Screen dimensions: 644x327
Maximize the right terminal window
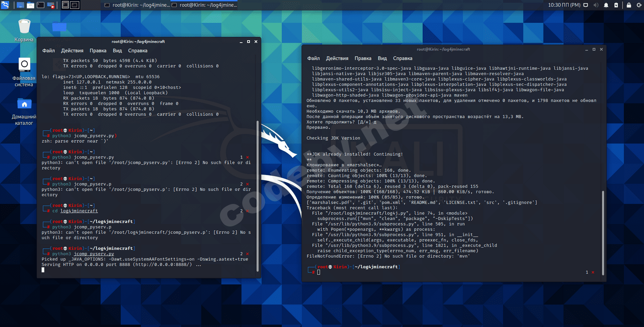click(594, 49)
